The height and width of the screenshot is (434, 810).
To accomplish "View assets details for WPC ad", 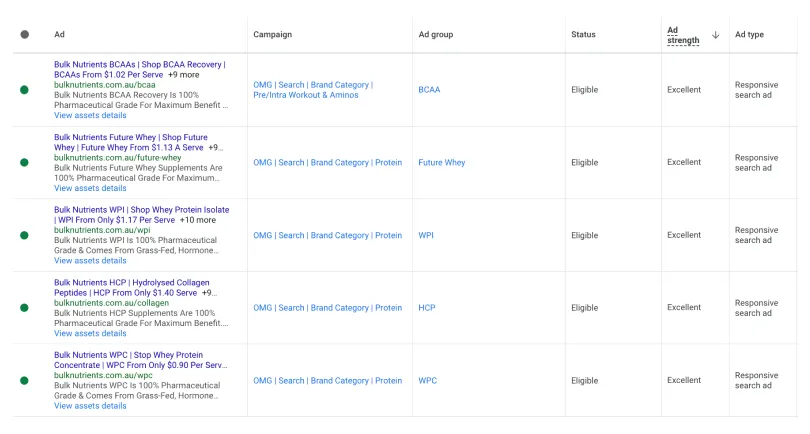I will click(90, 406).
